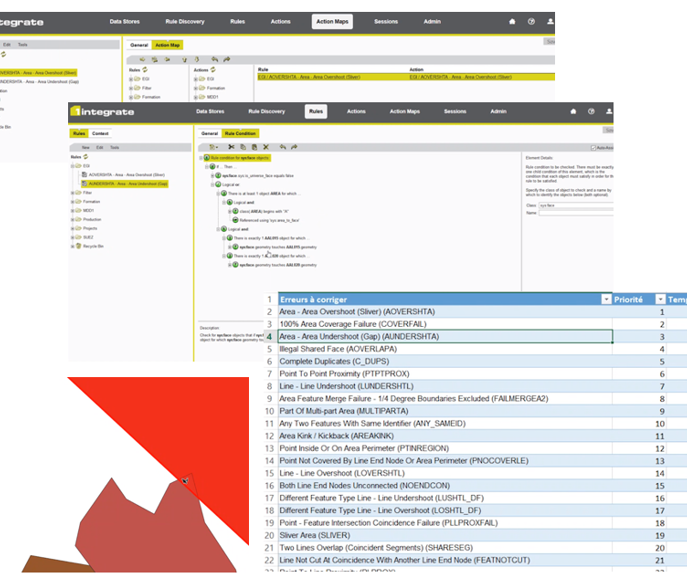Switch to the Rule Condition tab
The height and width of the screenshot is (578, 687).
point(240,133)
